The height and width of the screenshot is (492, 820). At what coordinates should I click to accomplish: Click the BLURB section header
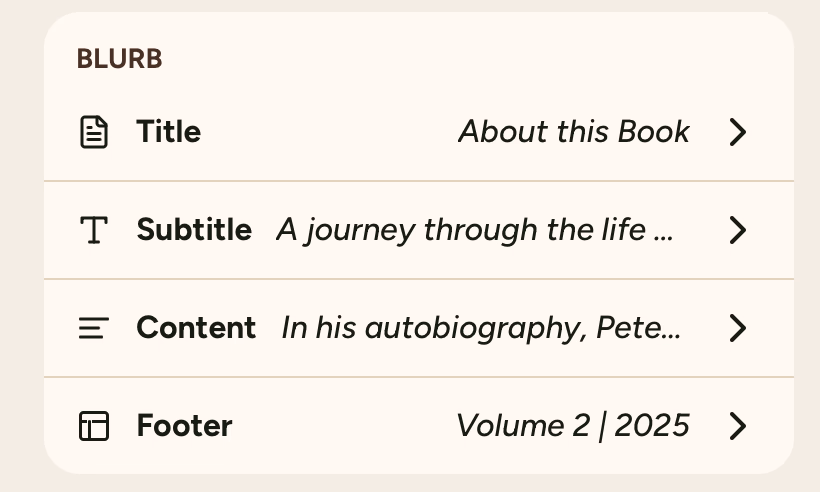pyautogui.click(x=119, y=60)
